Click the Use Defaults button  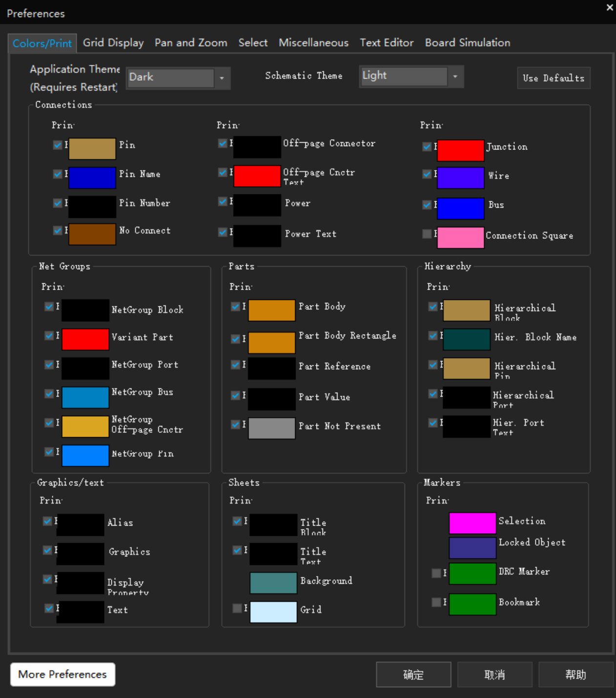click(553, 78)
